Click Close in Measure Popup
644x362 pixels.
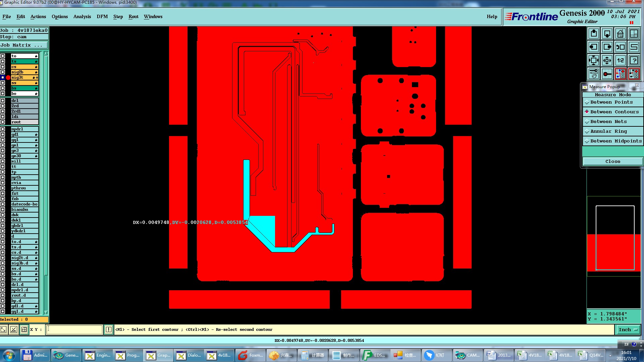(612, 162)
